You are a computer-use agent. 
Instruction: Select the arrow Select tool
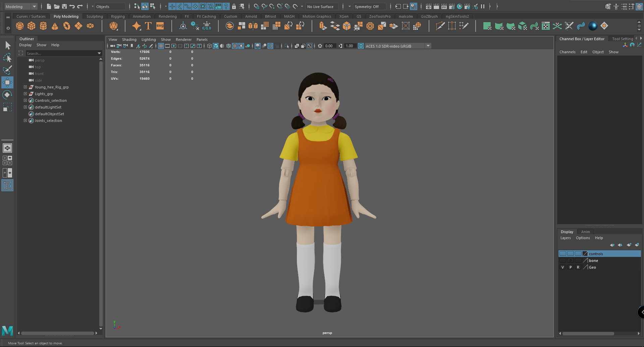pyautogui.click(x=7, y=45)
